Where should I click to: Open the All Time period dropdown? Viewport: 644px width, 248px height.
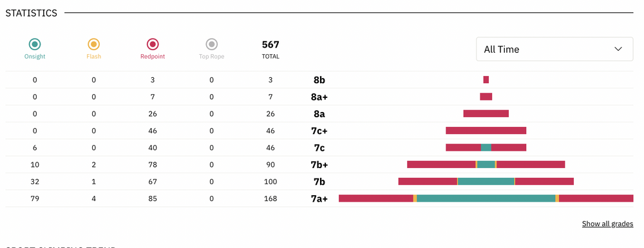554,49
